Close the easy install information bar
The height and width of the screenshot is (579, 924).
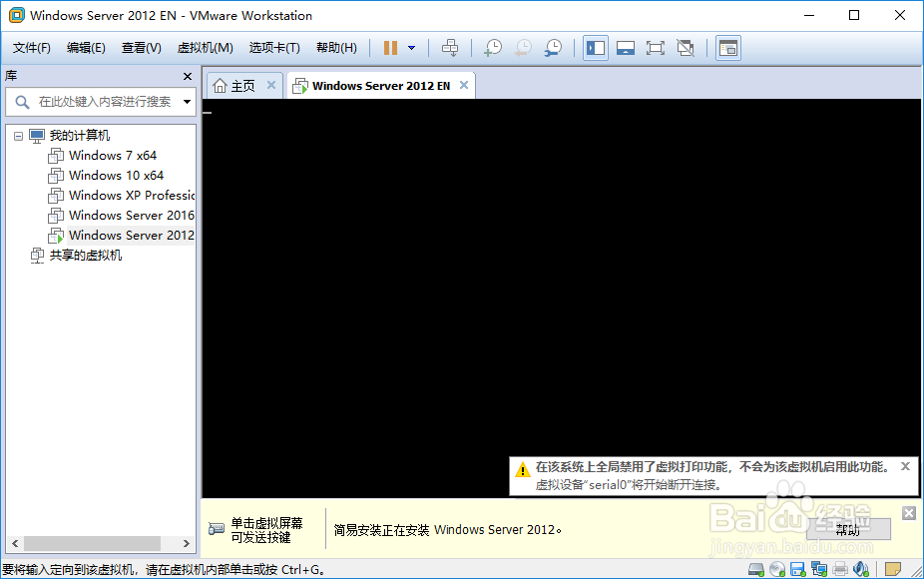(909, 513)
